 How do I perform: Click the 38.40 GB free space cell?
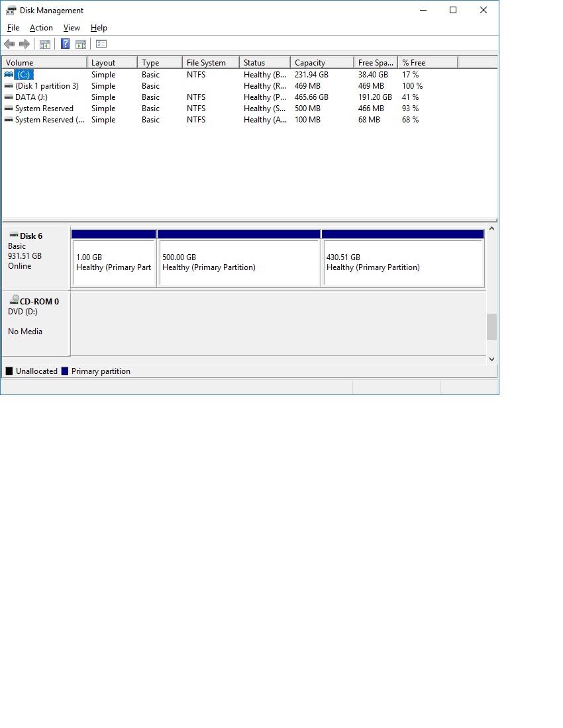coord(373,75)
